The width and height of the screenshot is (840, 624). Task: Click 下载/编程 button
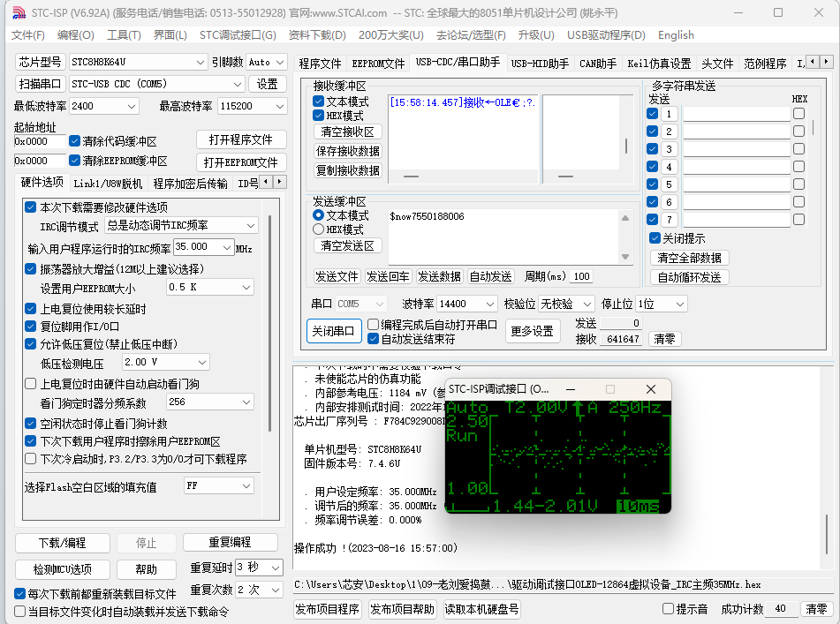pyautogui.click(x=62, y=543)
